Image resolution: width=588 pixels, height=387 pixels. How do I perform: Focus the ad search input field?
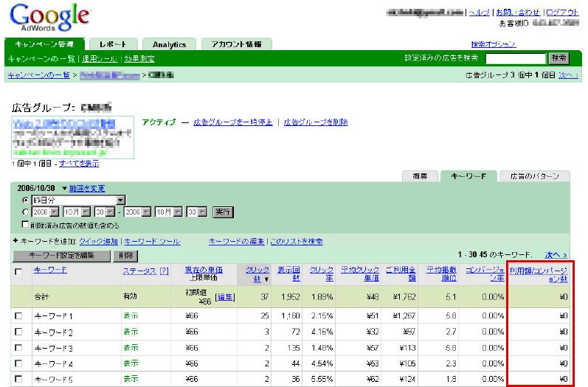point(514,58)
